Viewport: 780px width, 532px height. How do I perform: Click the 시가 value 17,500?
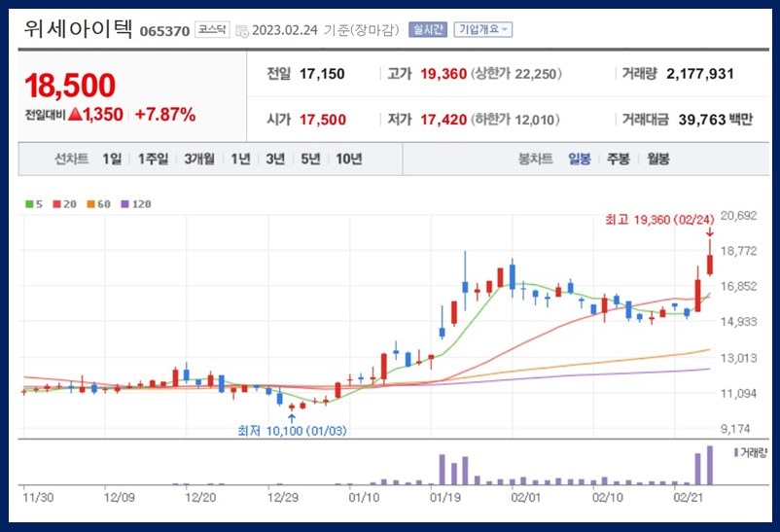click(x=323, y=120)
